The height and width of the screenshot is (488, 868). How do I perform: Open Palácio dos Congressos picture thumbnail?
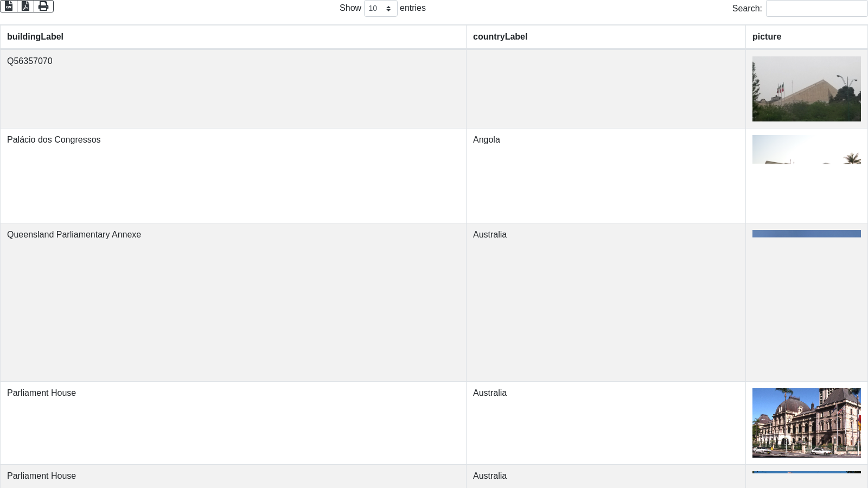(x=806, y=150)
